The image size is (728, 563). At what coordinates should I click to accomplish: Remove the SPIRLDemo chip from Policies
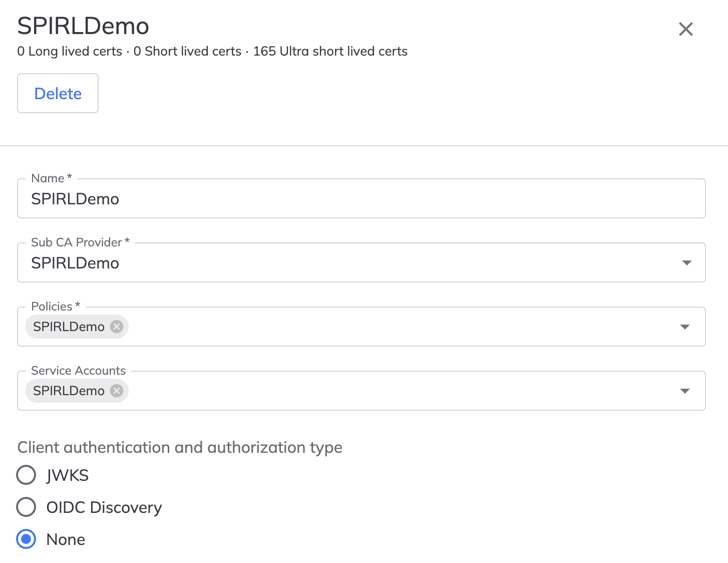(117, 327)
